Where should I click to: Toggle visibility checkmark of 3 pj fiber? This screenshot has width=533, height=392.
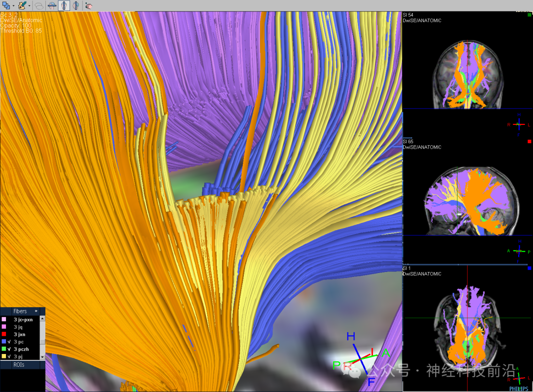(x=9, y=356)
